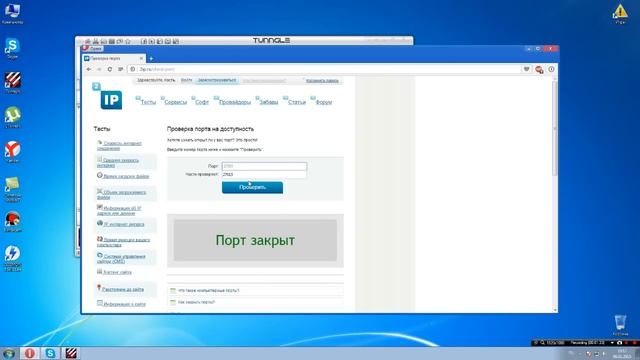Click the home icon in Tunngle toolbar
This screenshot has height=360, width=640.
88,41
